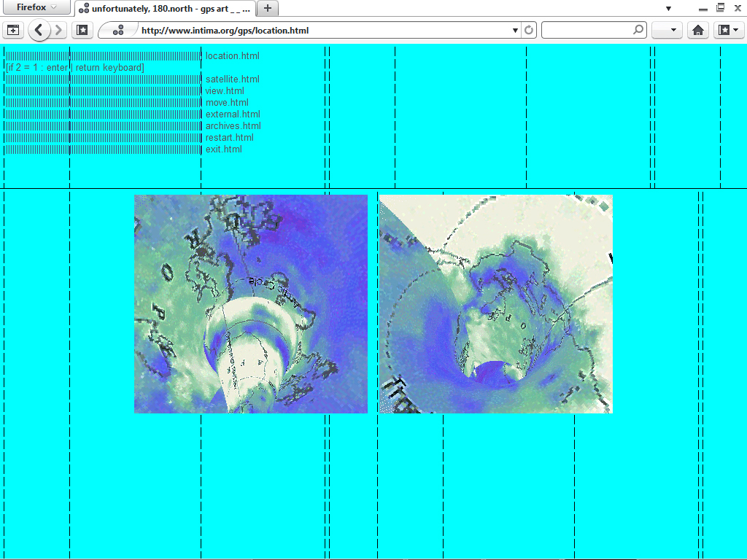Open a new tab with plus button

point(268,8)
